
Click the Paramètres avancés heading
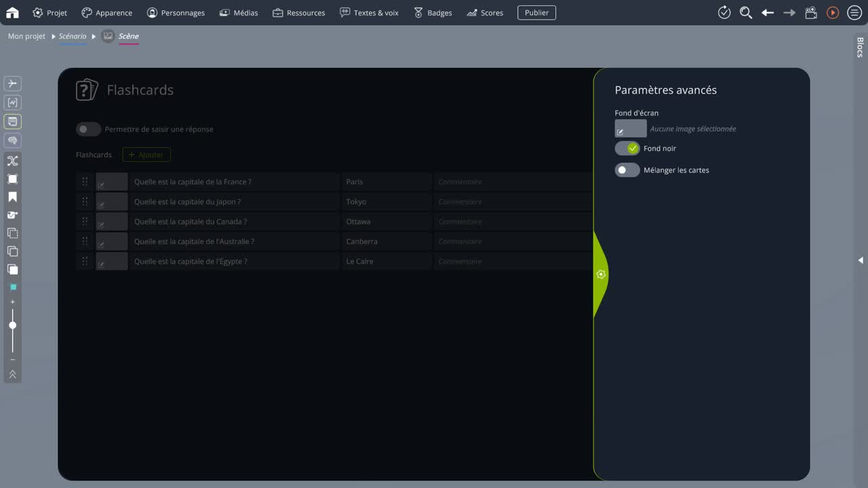tap(665, 90)
